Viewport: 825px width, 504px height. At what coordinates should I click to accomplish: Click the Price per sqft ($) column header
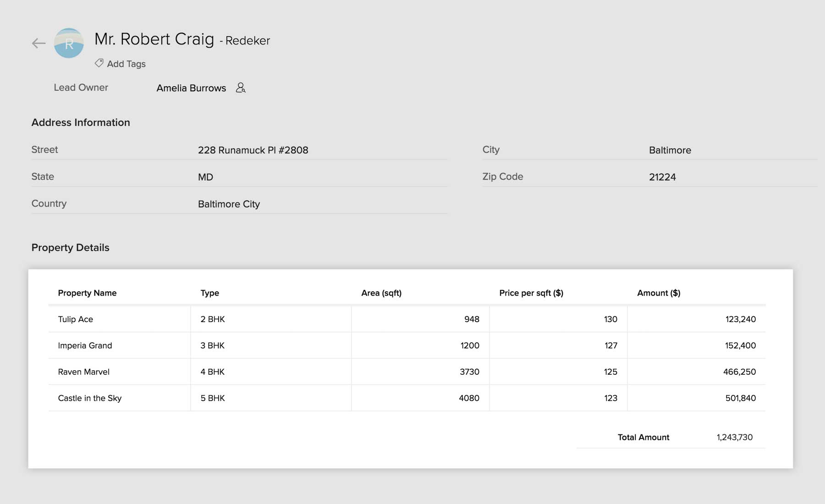(x=531, y=293)
